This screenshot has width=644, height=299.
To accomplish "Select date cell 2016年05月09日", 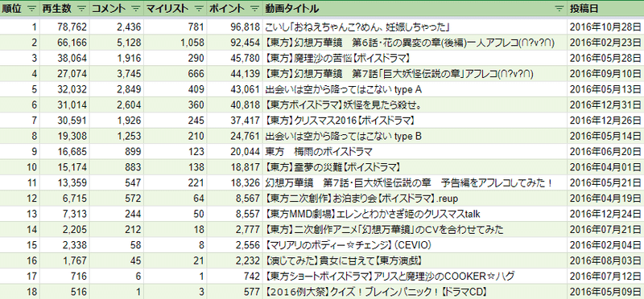I will coord(605,292).
